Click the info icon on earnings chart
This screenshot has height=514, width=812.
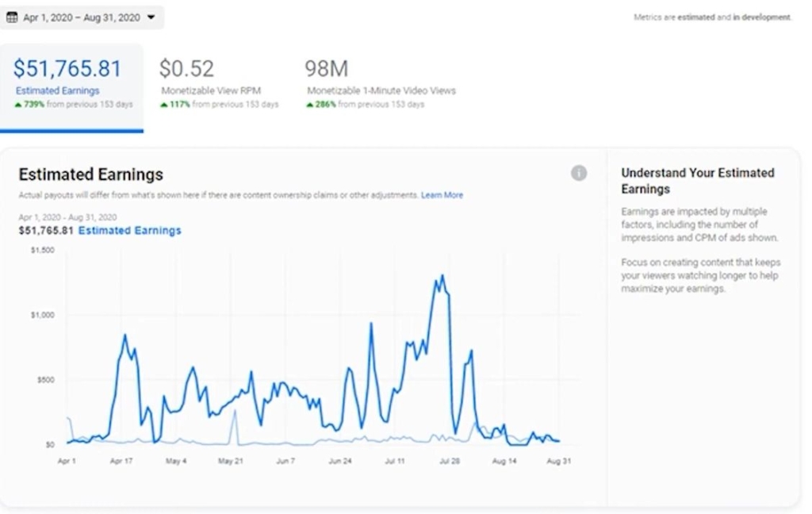pos(579,173)
